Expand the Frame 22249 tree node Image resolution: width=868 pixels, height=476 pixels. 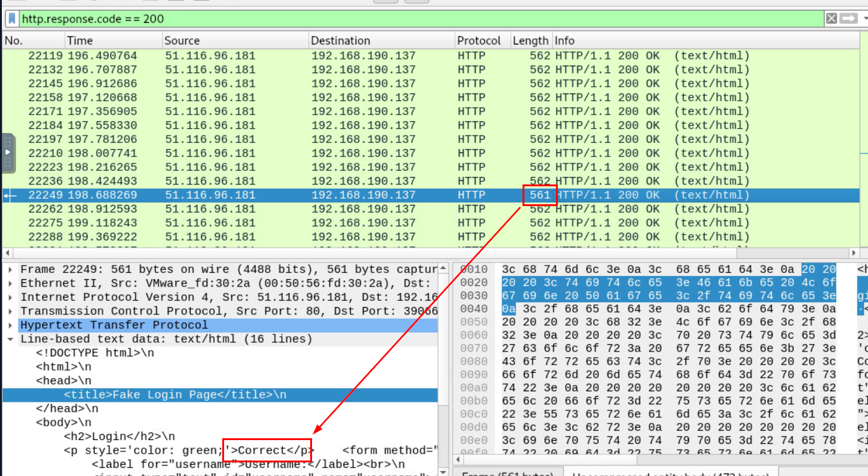[11, 270]
